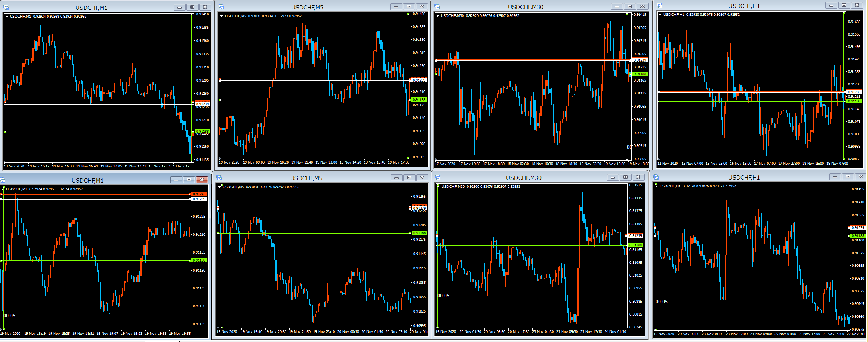The width and height of the screenshot is (868, 342).
Task: Close the lower USDCHF,M1 window with red X
Action: click(x=202, y=180)
